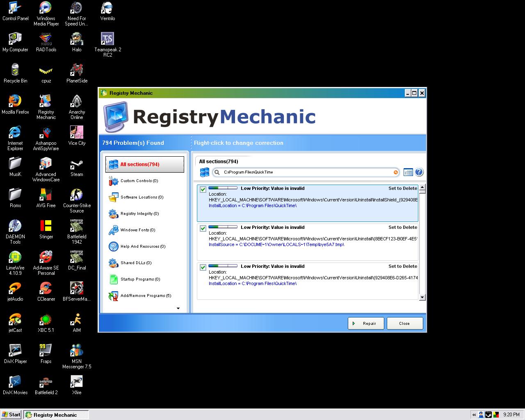The width and height of the screenshot is (525, 420).
Task: Select the Ventrilo desktop icon
Action: click(107, 11)
